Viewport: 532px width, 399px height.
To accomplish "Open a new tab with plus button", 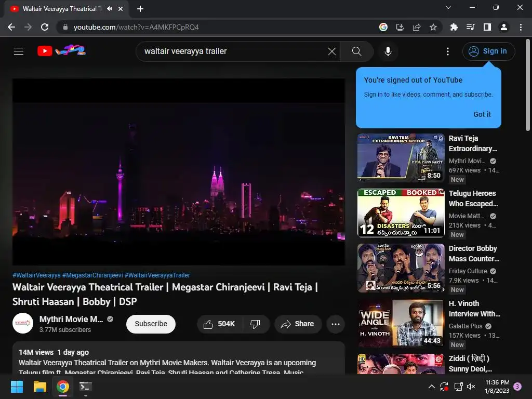I will [140, 9].
